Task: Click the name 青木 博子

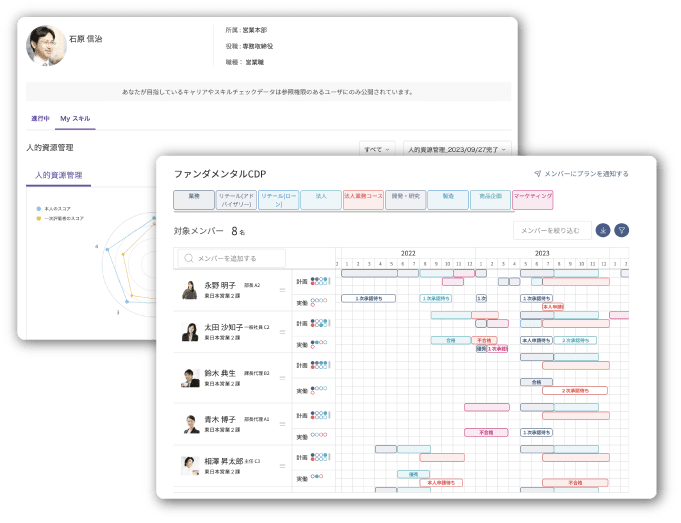Action: [220, 420]
